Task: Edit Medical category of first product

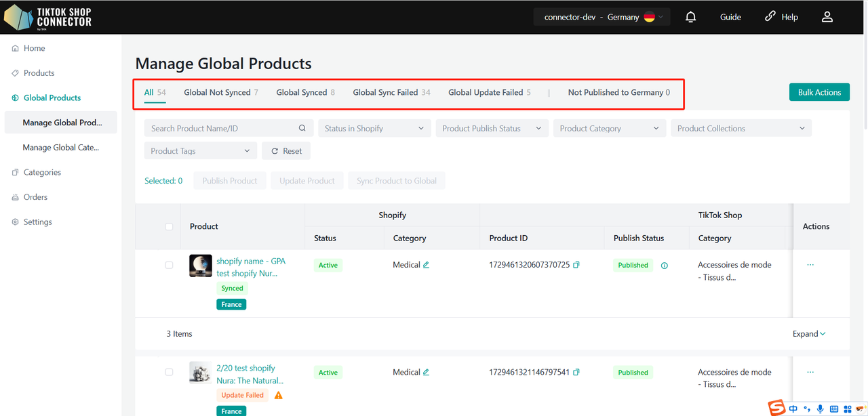Action: tap(427, 265)
